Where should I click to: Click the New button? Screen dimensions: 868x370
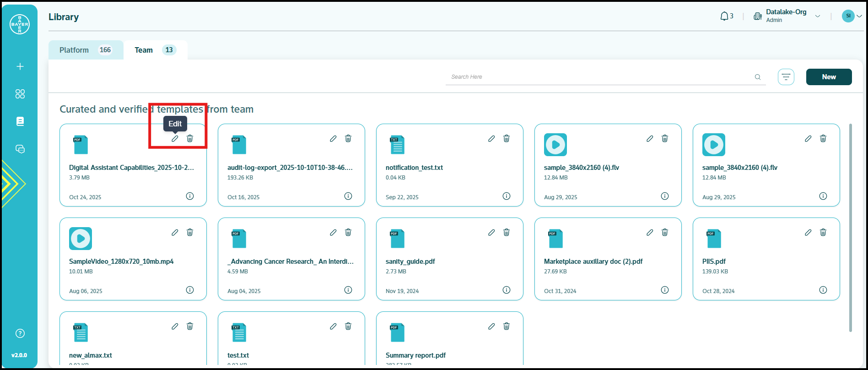829,77
